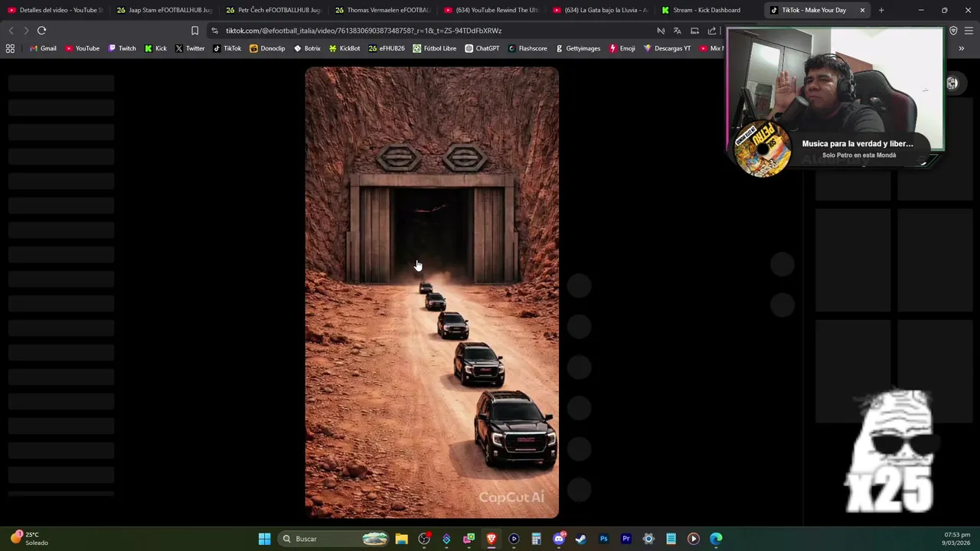This screenshot has height=551, width=980.
Task: Open OBS Studio from taskbar
Action: (424, 539)
